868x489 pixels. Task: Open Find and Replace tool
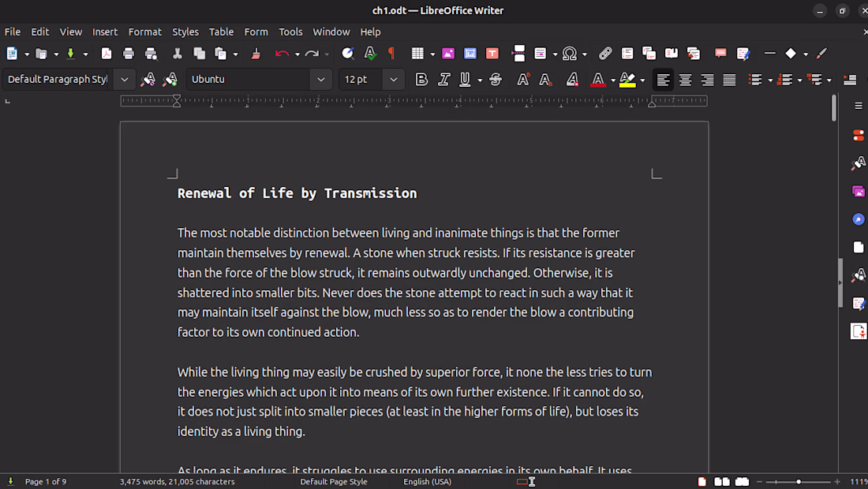click(348, 54)
